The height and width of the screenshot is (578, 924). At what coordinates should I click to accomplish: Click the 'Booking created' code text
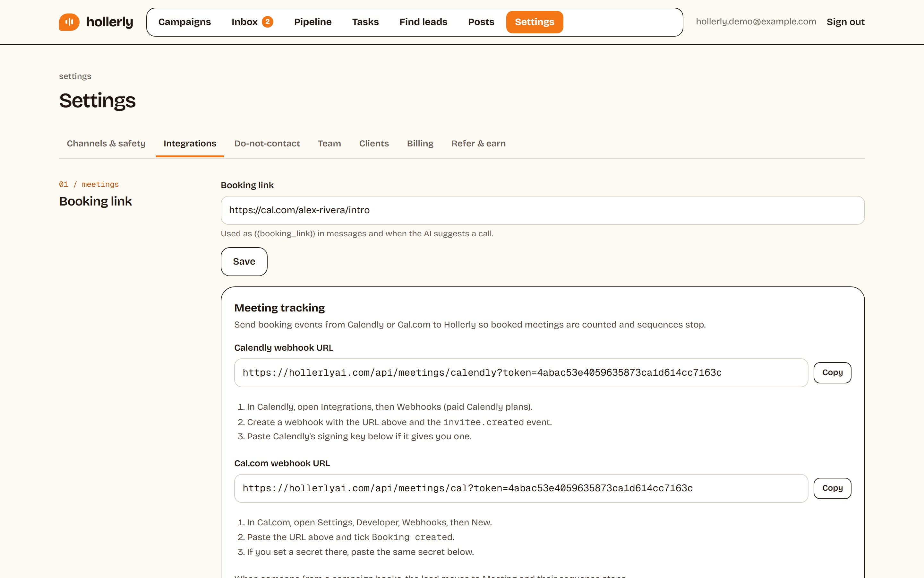pyautogui.click(x=412, y=537)
